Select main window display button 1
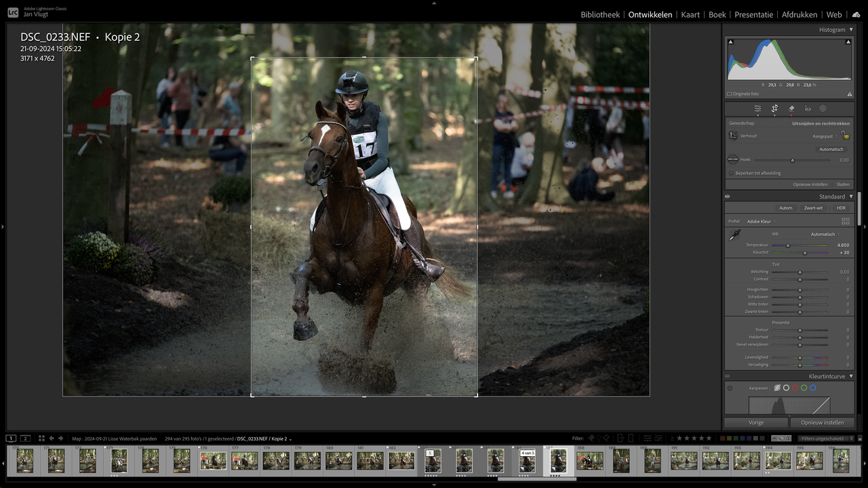 tap(12, 439)
